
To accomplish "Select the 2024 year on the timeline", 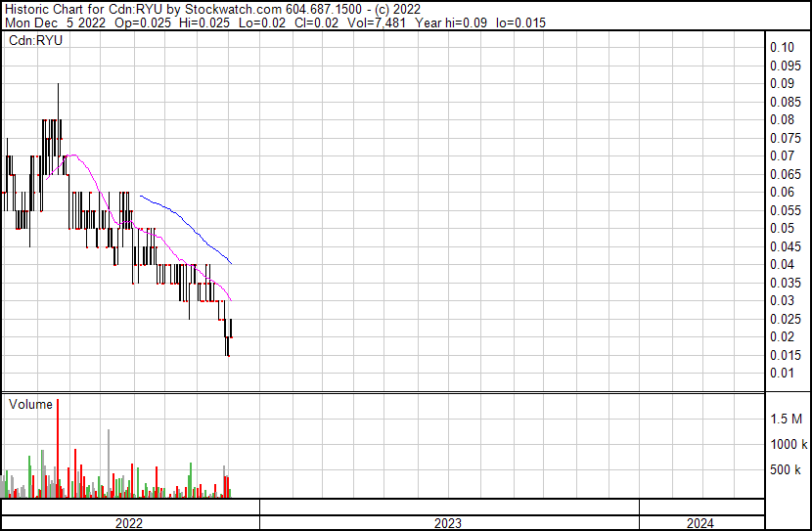I will tap(699, 523).
